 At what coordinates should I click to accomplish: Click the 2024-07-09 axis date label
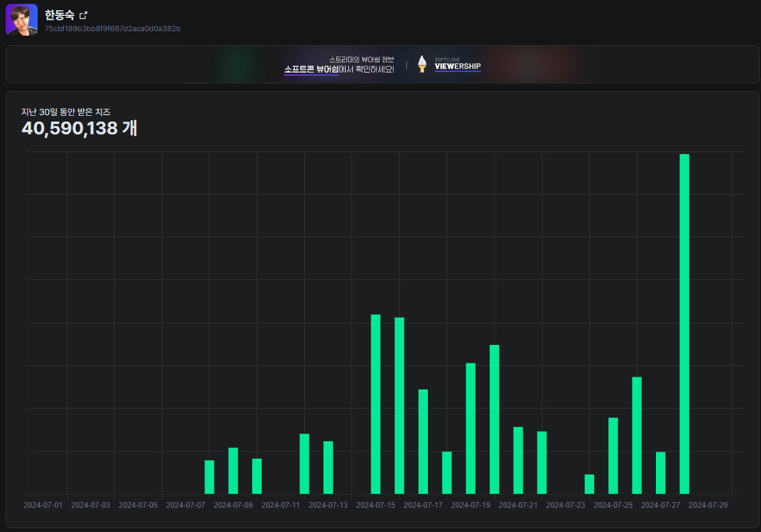(233, 505)
